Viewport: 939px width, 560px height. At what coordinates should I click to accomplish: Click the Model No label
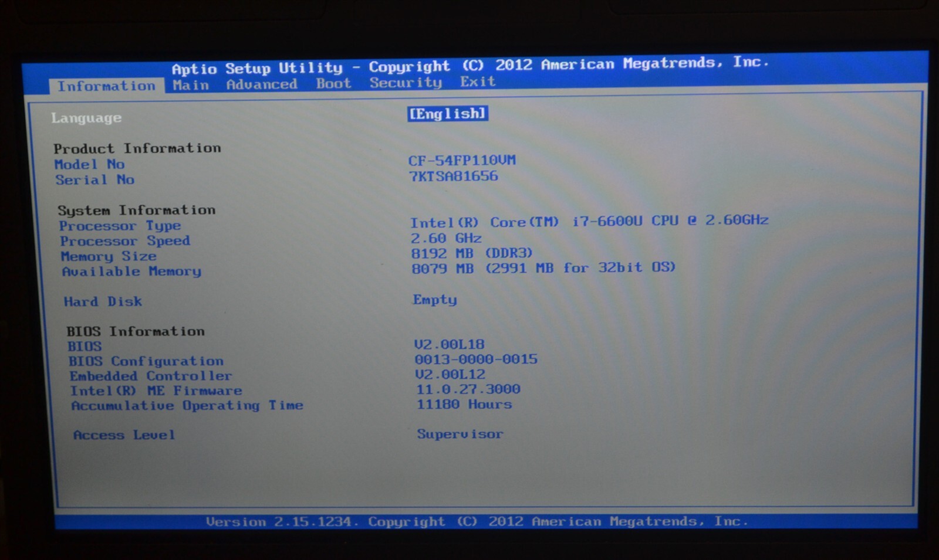click(89, 164)
